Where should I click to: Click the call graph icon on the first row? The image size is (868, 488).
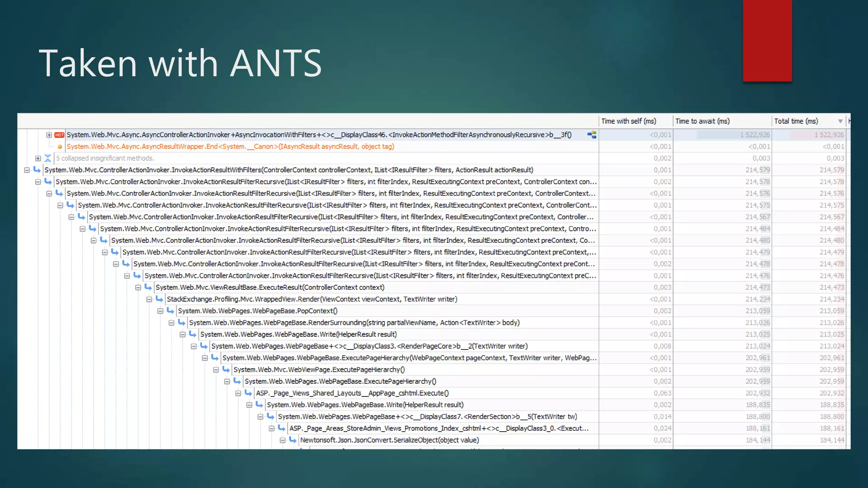tap(592, 135)
